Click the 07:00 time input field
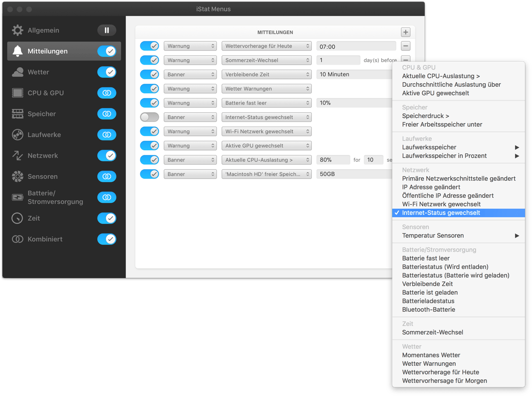Image resolution: width=532 pixels, height=396 pixels. click(356, 46)
